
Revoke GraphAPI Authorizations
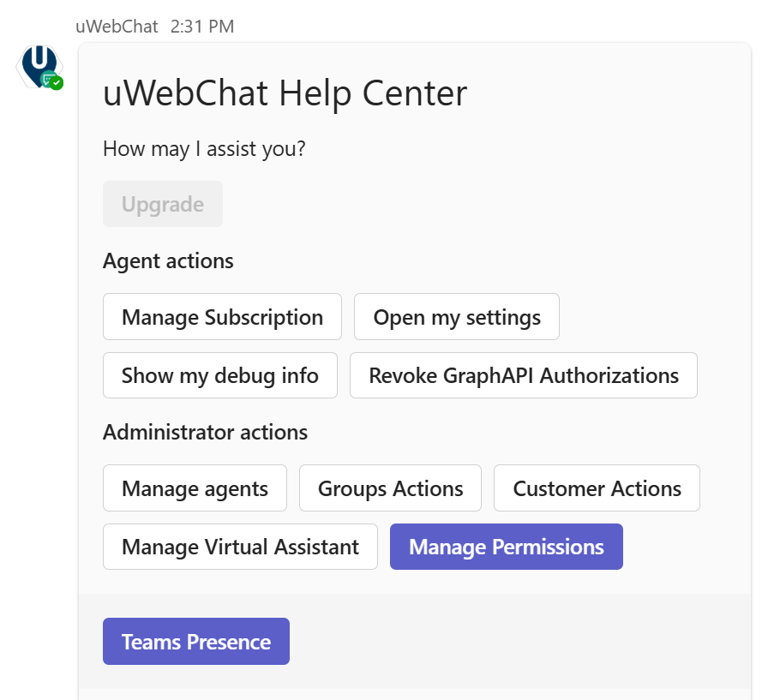pyautogui.click(x=523, y=375)
